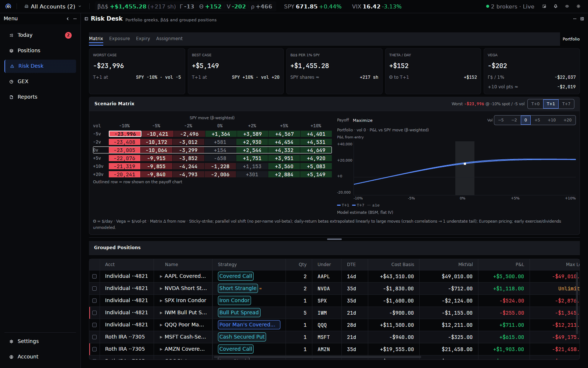This screenshot has width=588, height=368.
Task: Open Today in the sidebar
Action: tap(40, 35)
